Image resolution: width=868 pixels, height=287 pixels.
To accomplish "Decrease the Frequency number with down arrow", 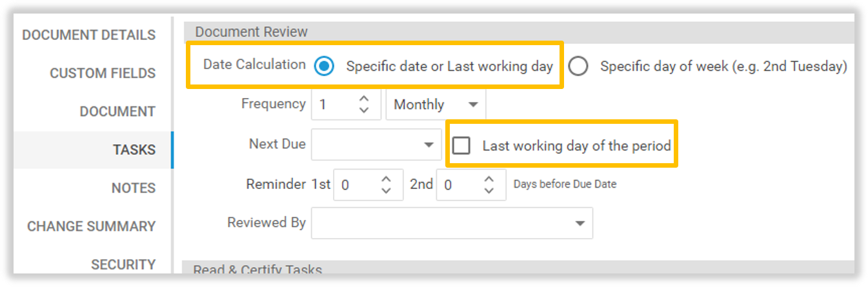I will point(364,110).
